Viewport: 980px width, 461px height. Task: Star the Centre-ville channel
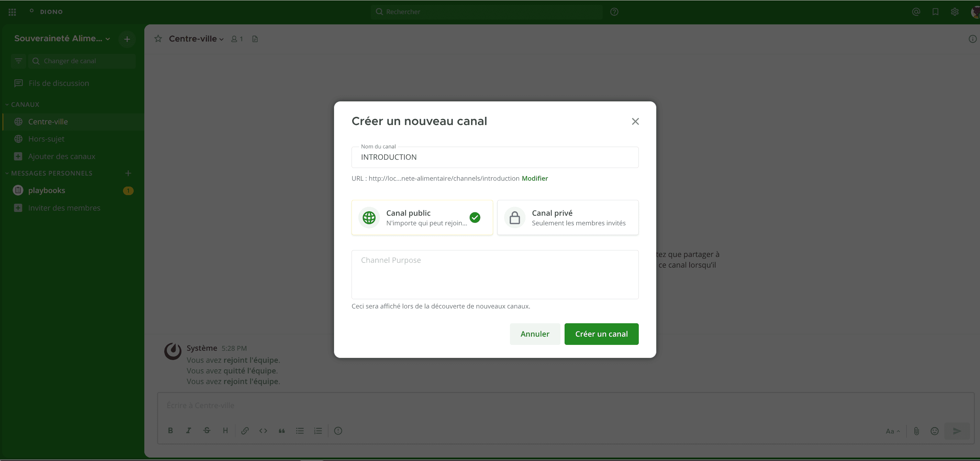pyautogui.click(x=158, y=39)
